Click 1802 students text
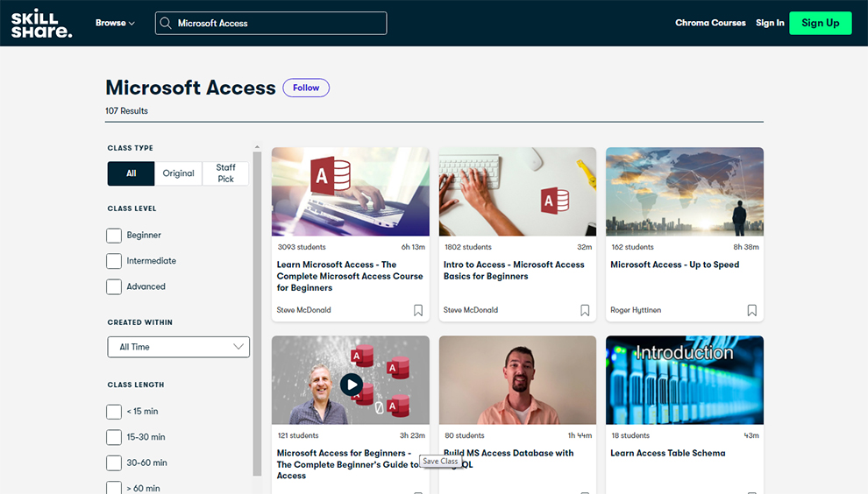Image resolution: width=868 pixels, height=494 pixels. [468, 247]
